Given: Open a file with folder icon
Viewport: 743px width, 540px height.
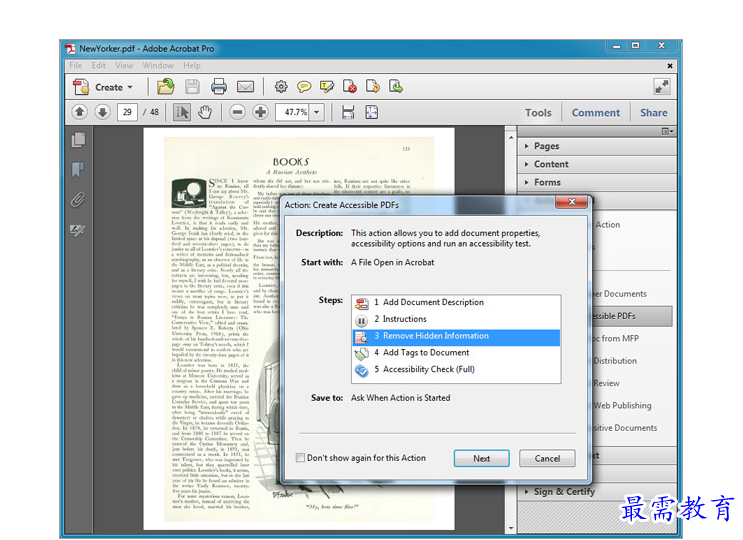Looking at the screenshot, I should coord(166,87).
